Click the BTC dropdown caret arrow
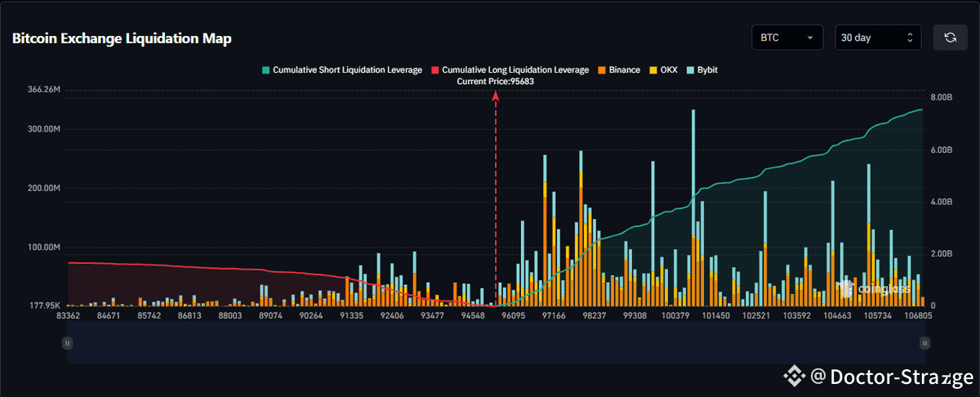980x397 pixels. click(810, 38)
